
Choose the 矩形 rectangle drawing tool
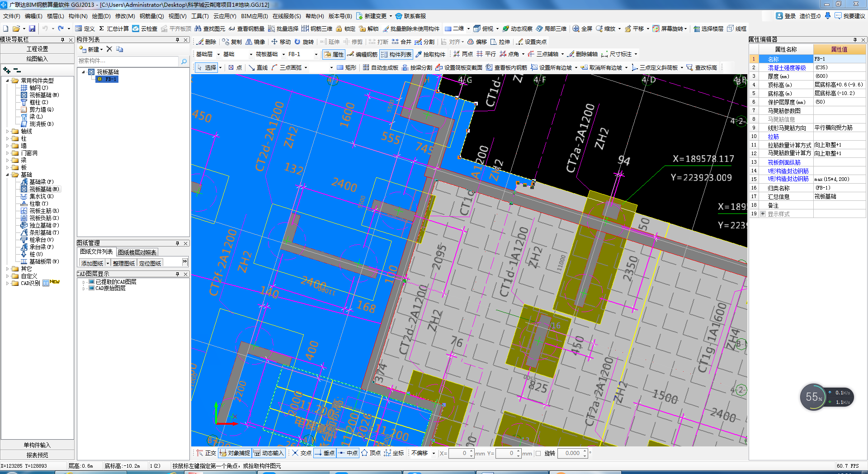(x=346, y=67)
